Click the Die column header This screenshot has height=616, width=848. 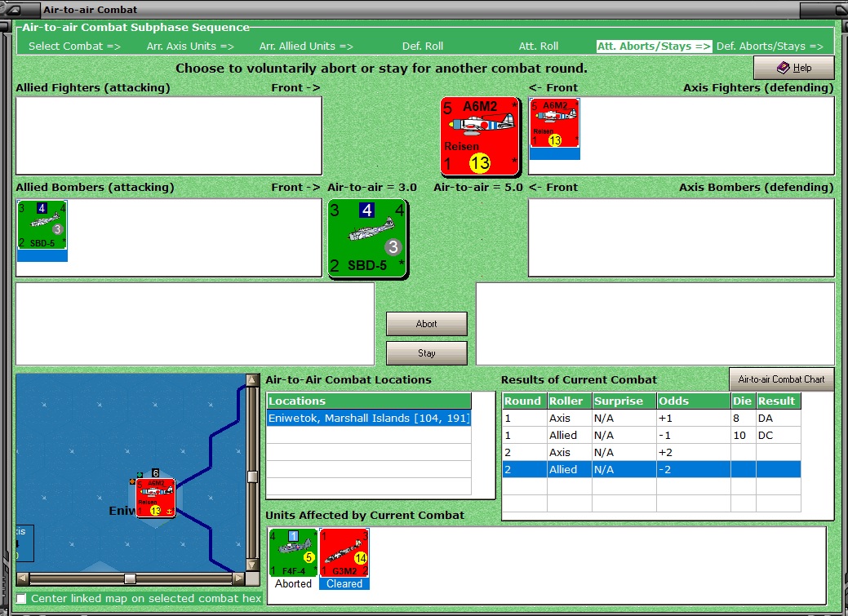(743, 401)
